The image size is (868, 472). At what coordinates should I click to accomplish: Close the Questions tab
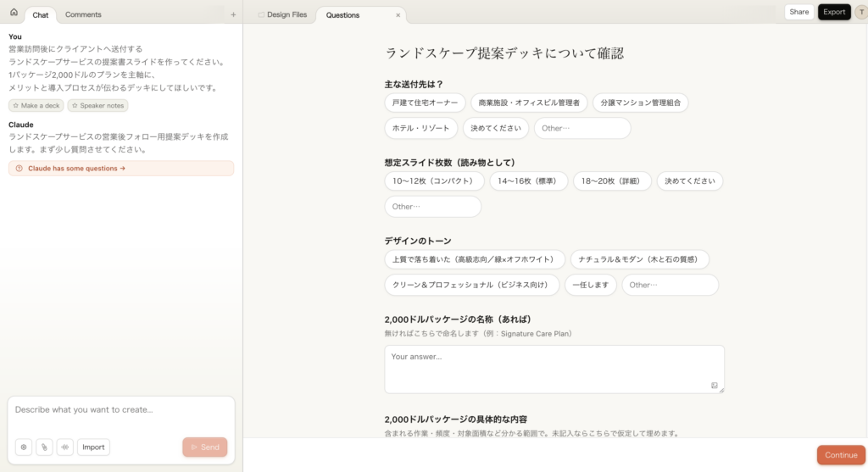pyautogui.click(x=398, y=15)
